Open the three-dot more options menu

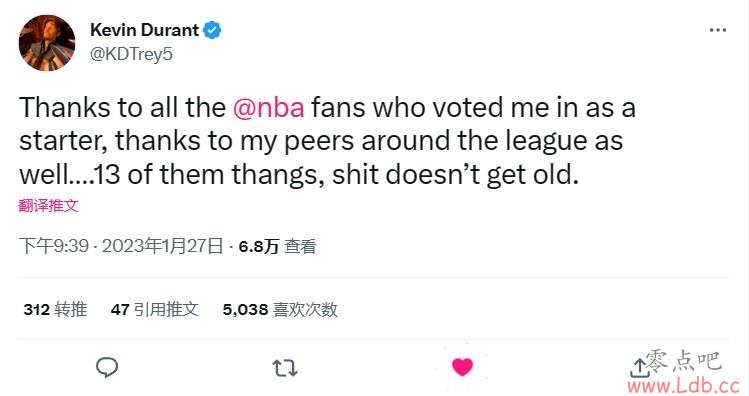coord(717,30)
